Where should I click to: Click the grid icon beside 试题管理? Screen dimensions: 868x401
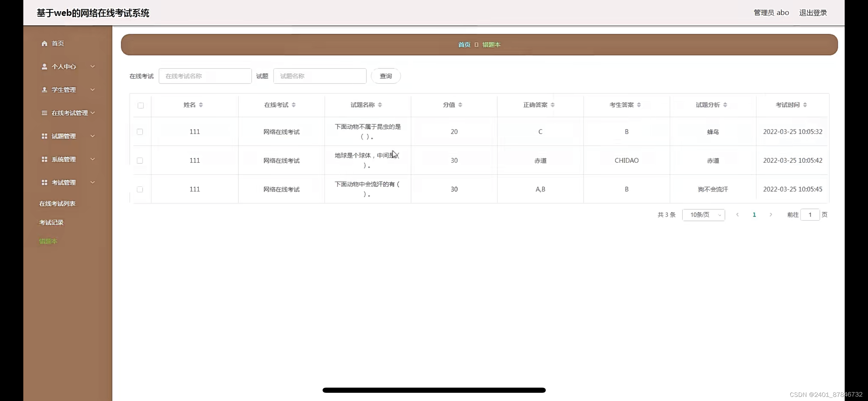pyautogui.click(x=44, y=136)
